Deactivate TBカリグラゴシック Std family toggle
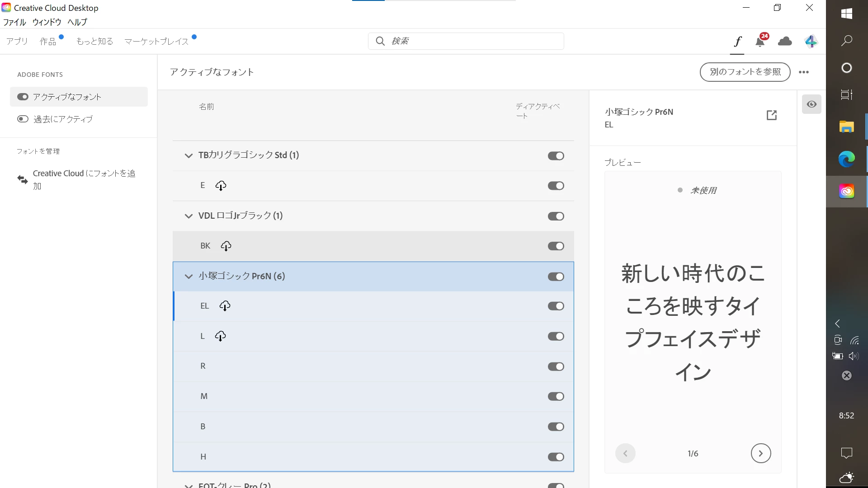Image resolution: width=868 pixels, height=488 pixels. pos(556,156)
